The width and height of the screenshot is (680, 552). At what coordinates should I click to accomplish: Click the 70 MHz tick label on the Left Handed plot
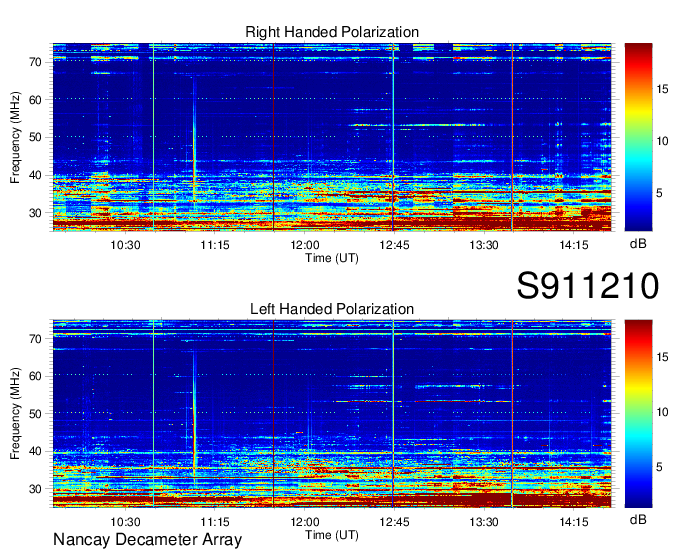(x=36, y=339)
